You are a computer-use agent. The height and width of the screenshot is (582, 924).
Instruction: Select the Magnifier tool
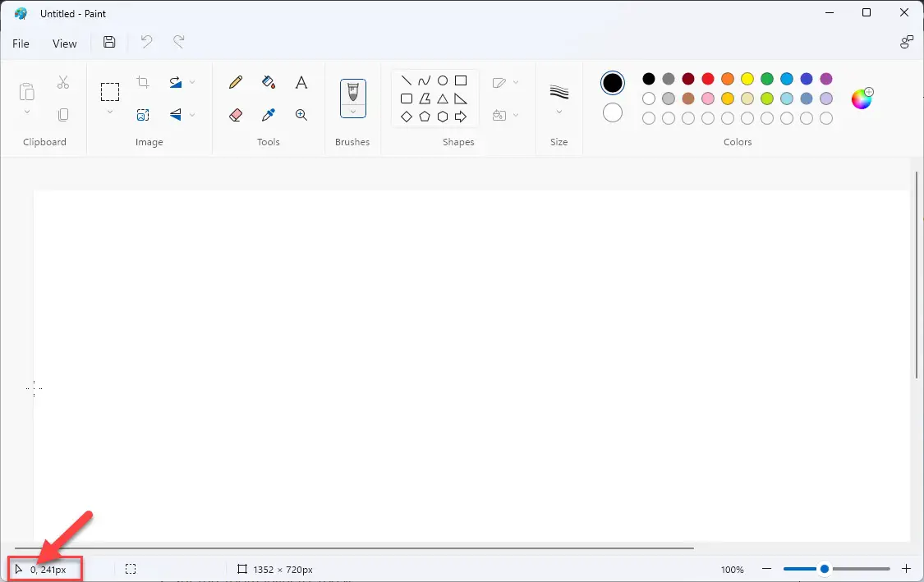pos(301,114)
